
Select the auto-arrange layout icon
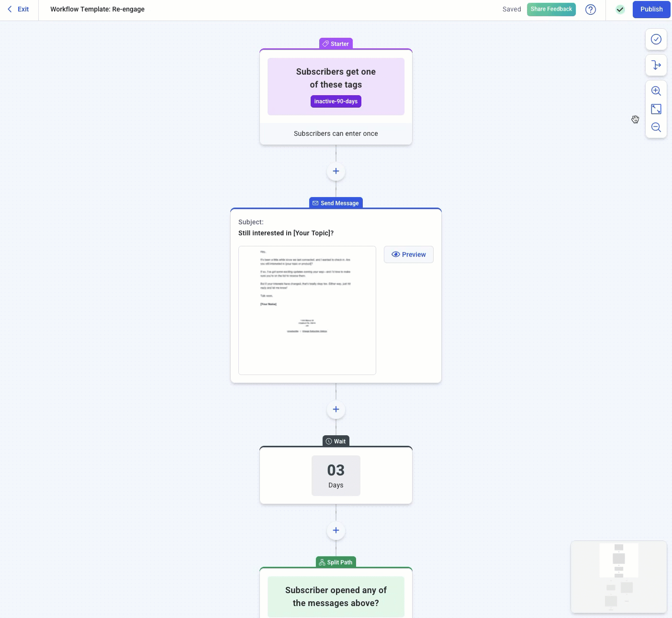pyautogui.click(x=656, y=65)
